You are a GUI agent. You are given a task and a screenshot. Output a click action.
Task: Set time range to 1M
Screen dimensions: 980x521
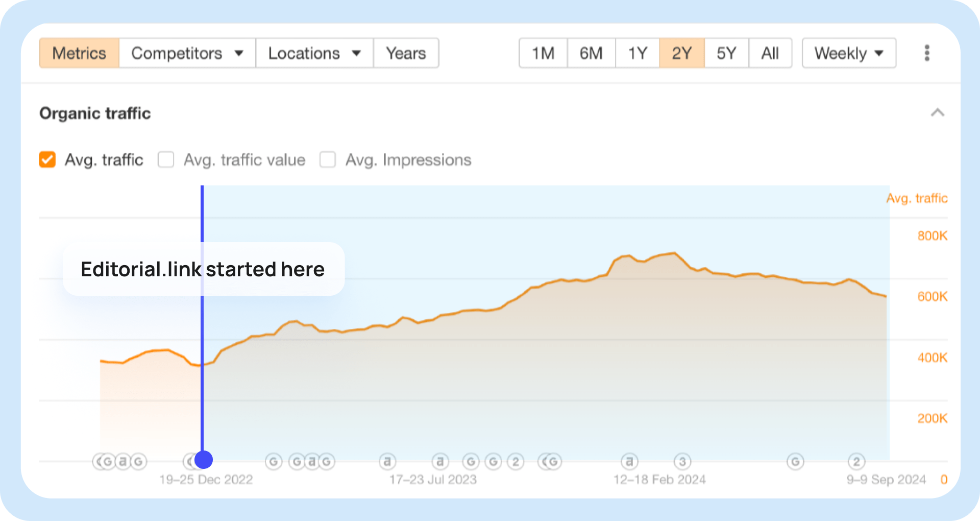(543, 53)
